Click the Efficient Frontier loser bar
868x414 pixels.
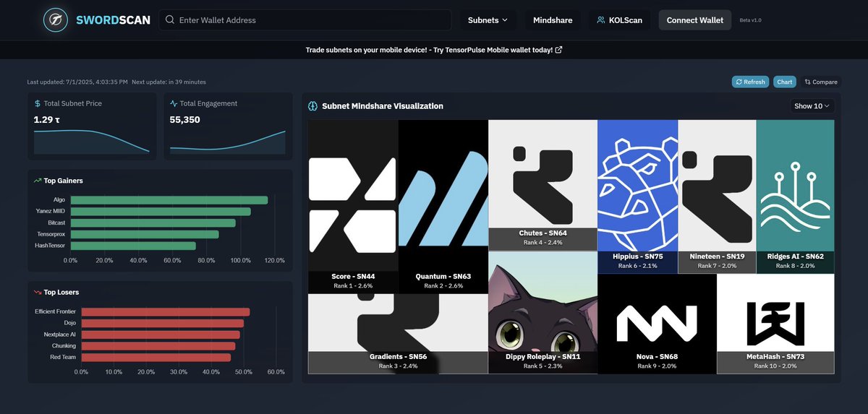pyautogui.click(x=165, y=311)
